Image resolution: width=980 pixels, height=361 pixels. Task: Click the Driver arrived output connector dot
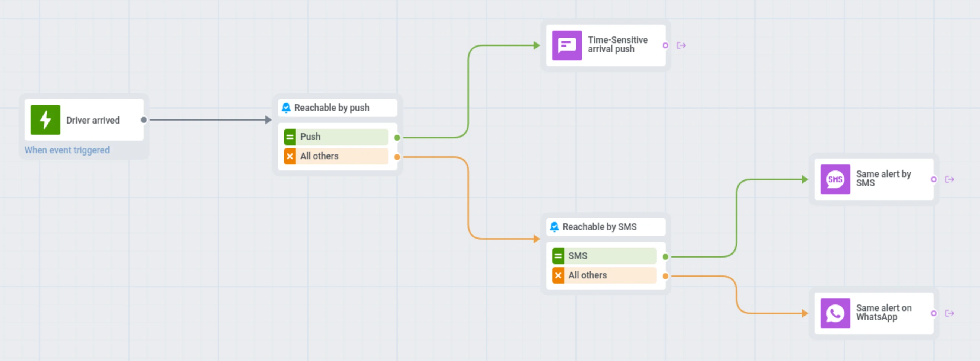(x=143, y=120)
